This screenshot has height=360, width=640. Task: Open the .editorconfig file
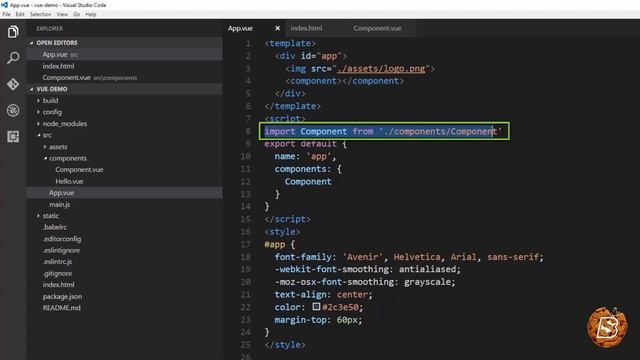(x=62, y=239)
